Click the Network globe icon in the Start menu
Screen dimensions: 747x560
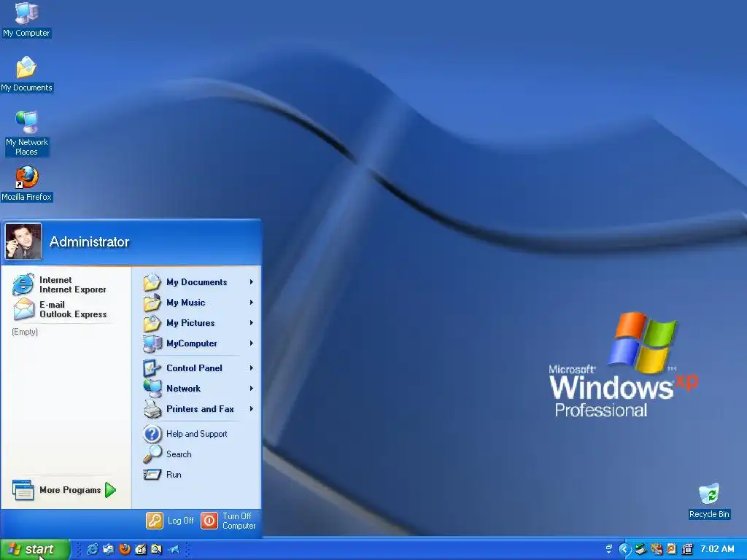(152, 389)
